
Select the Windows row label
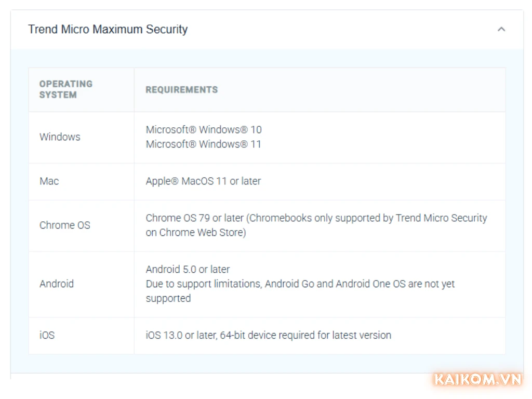click(60, 137)
